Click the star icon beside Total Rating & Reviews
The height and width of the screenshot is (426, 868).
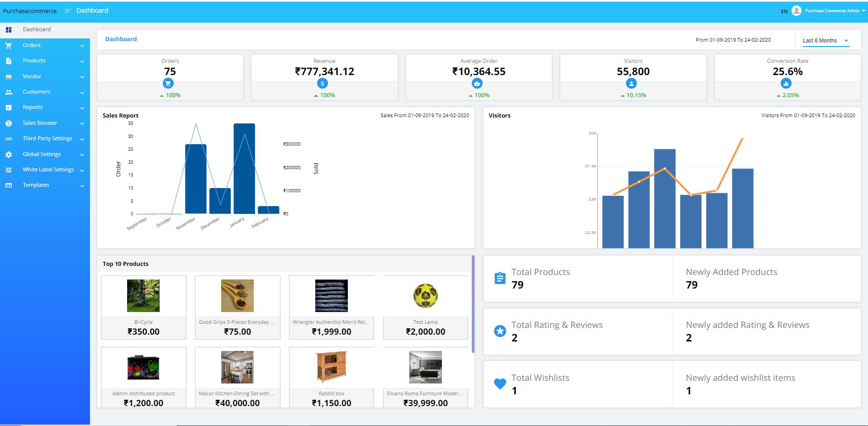tap(500, 331)
